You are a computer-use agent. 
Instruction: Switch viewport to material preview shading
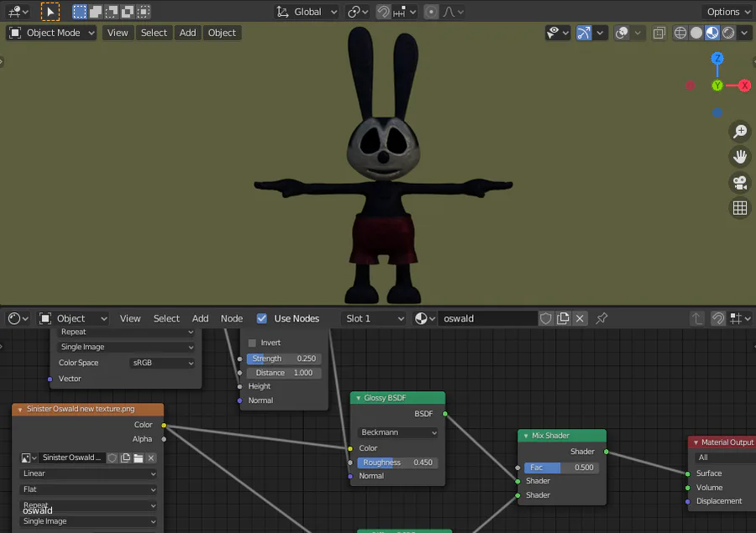click(712, 33)
